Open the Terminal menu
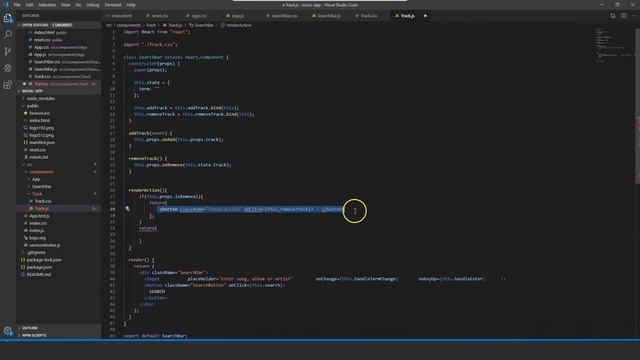 [113, 5]
